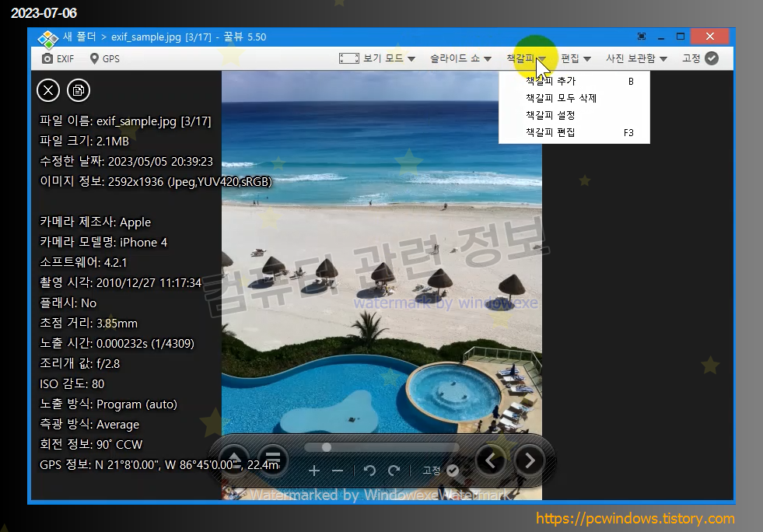Click 촬영 시각 2010/12/27 line
This screenshot has width=763, height=532.
(x=121, y=282)
